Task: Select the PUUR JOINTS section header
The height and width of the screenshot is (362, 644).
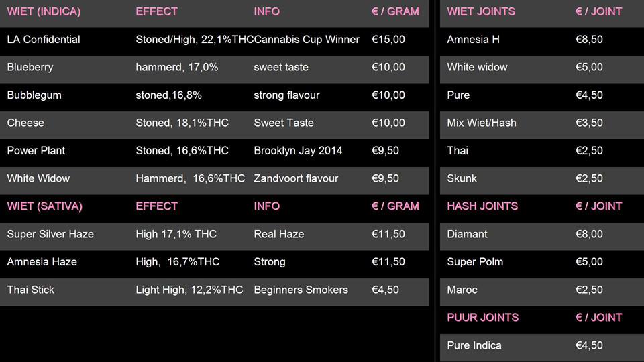Action: point(483,318)
